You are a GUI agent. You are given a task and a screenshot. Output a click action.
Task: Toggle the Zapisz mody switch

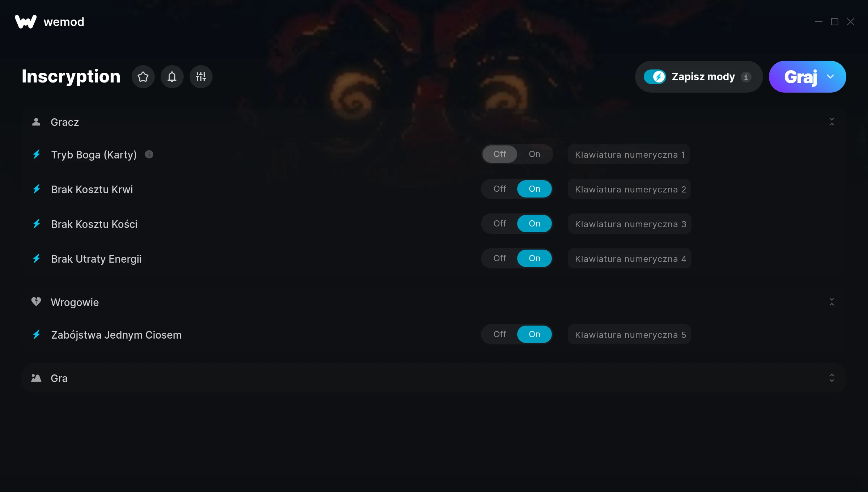(655, 77)
